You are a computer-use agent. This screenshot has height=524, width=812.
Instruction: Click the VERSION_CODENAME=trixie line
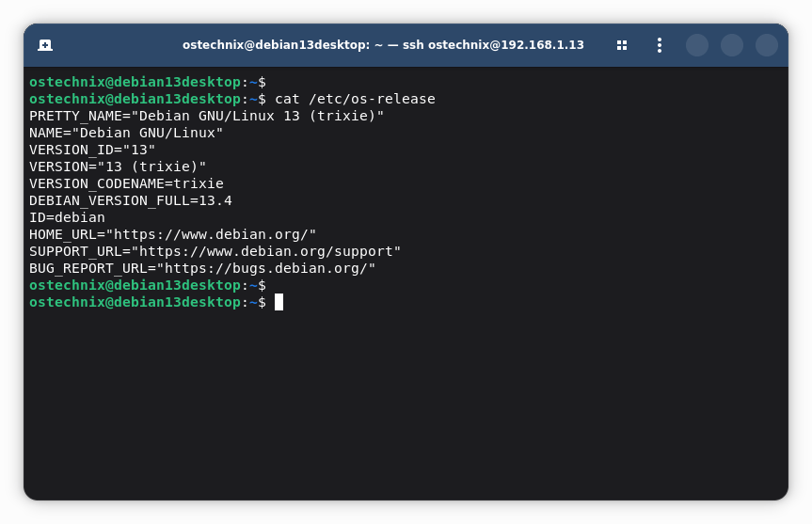[126, 183]
